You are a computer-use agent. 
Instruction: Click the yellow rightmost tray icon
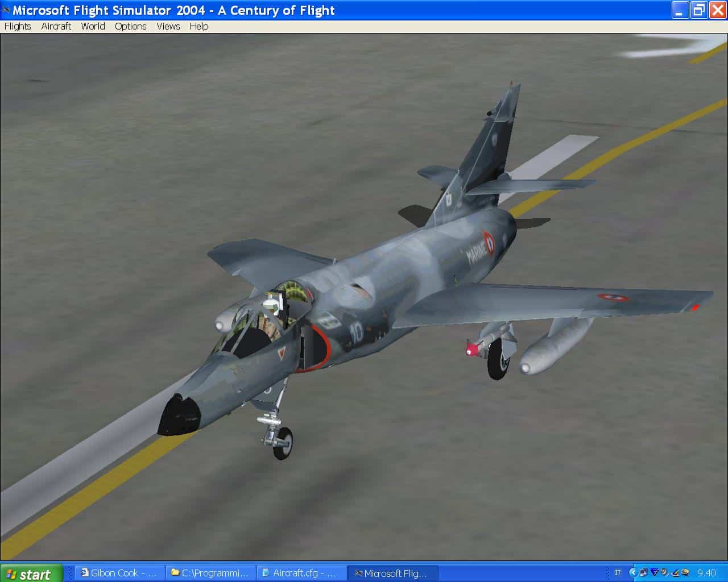click(685, 573)
